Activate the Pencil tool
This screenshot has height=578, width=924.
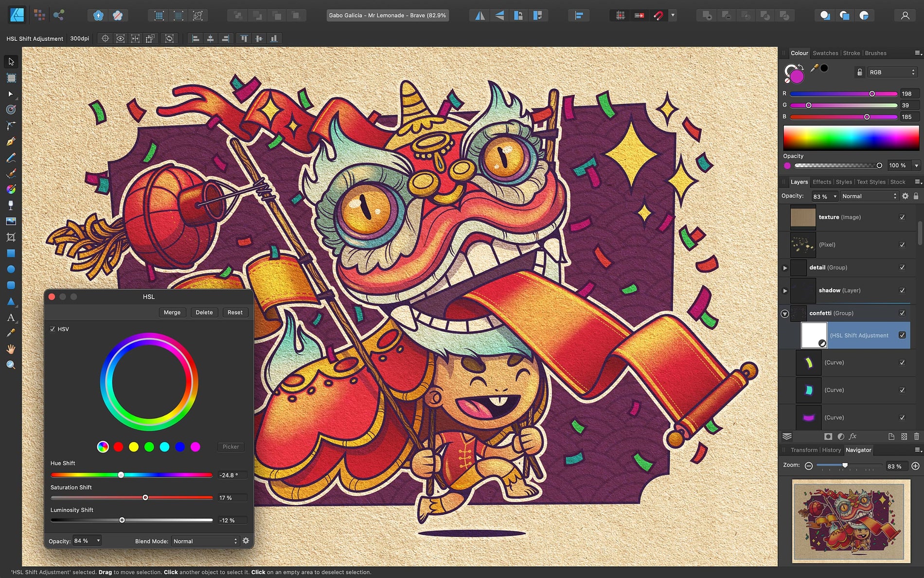11,157
